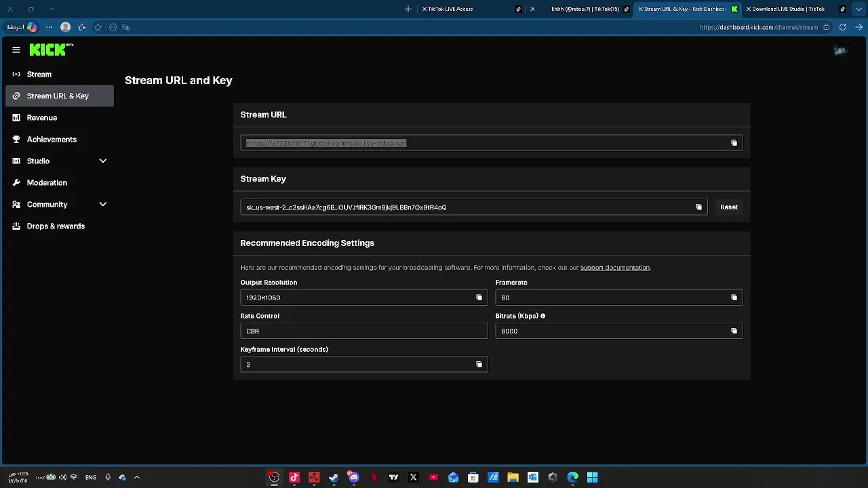Click the Stream URL and Key page title
868x488 pixels.
[178, 80]
